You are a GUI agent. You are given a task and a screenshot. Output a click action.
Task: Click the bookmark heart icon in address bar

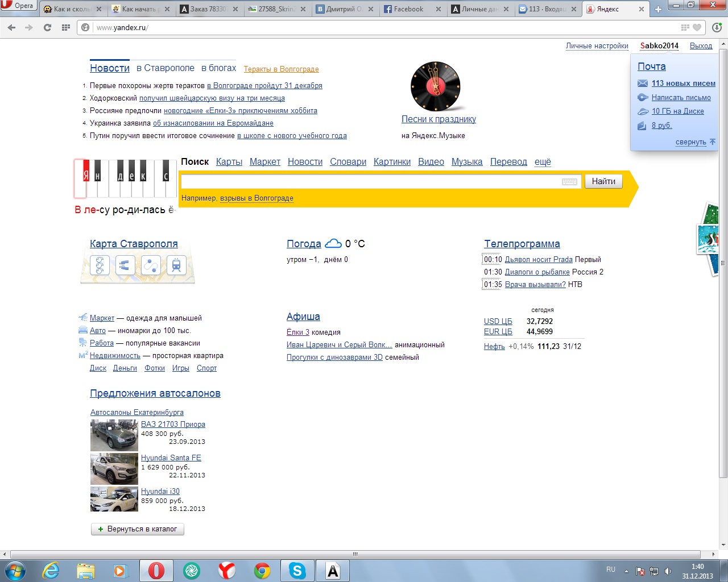[x=697, y=27]
